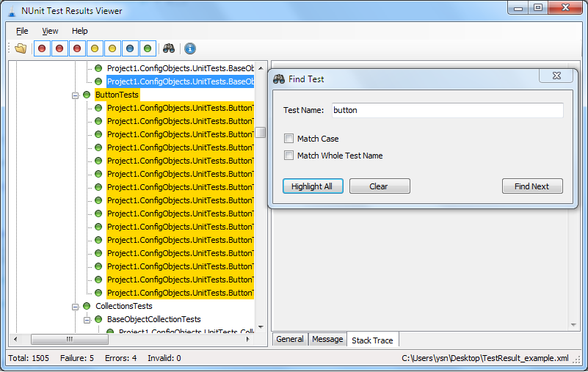Click the Clear button
This screenshot has width=588, height=372.
coord(380,186)
